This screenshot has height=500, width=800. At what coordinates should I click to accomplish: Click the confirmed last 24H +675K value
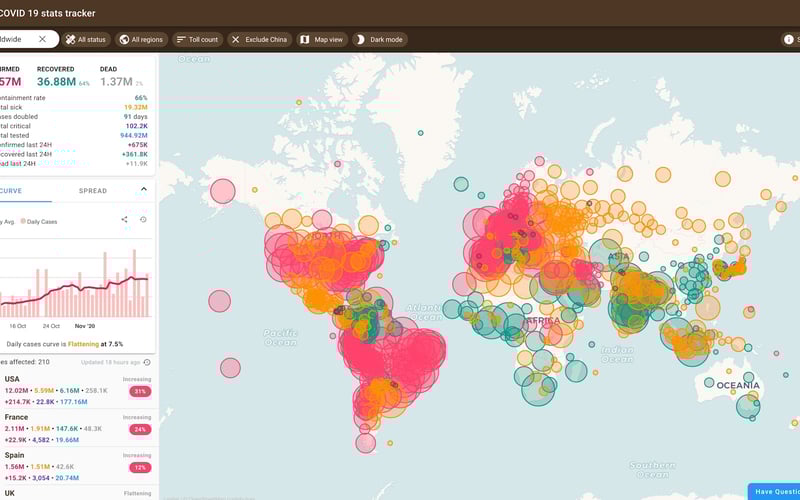pos(138,145)
